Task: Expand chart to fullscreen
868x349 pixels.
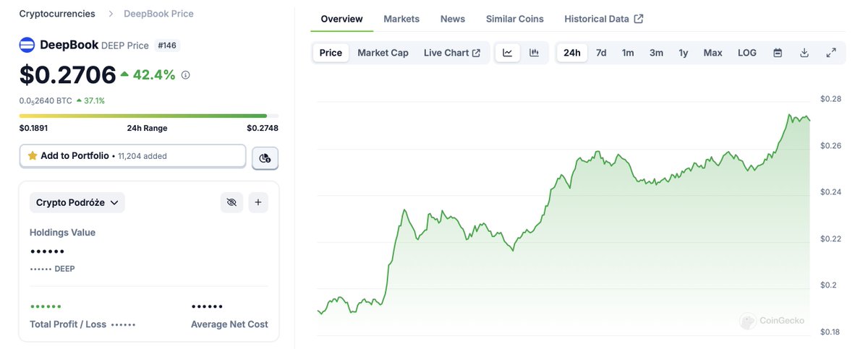Action: 831,53
